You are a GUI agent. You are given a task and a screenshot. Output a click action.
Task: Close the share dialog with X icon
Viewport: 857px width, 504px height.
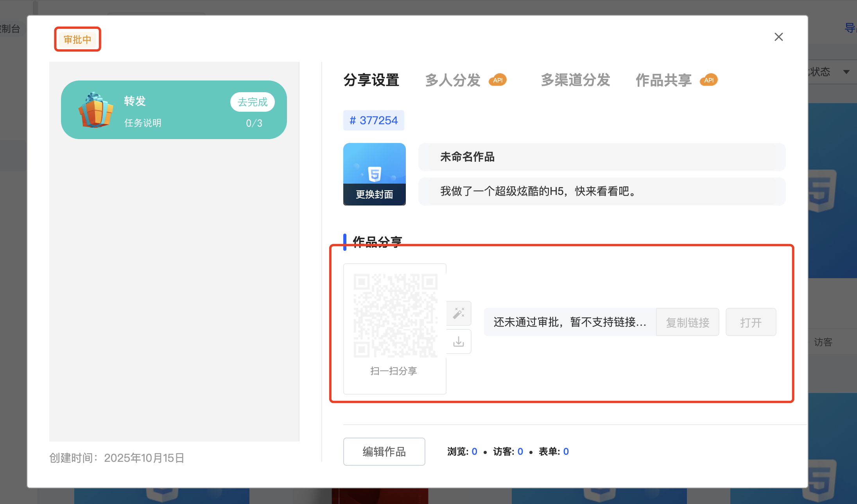tap(778, 37)
